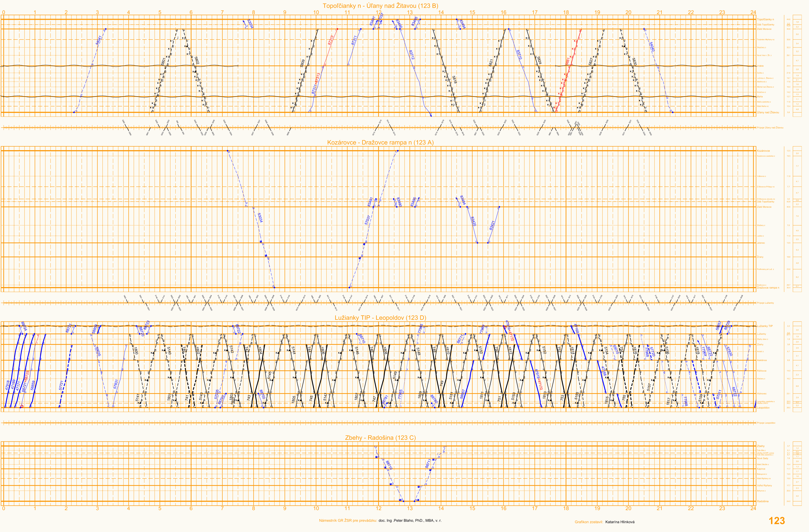Click the title "Kozárovce - Dražovce rampa n (123 A)"
This screenshot has height=532, width=809.
pos(380,142)
